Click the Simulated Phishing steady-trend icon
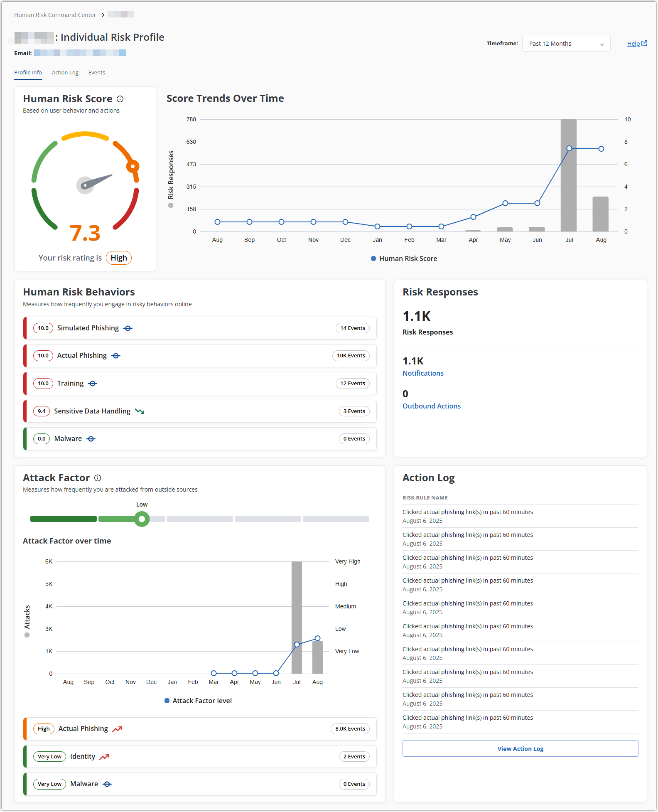The height and width of the screenshot is (812, 658). (128, 328)
